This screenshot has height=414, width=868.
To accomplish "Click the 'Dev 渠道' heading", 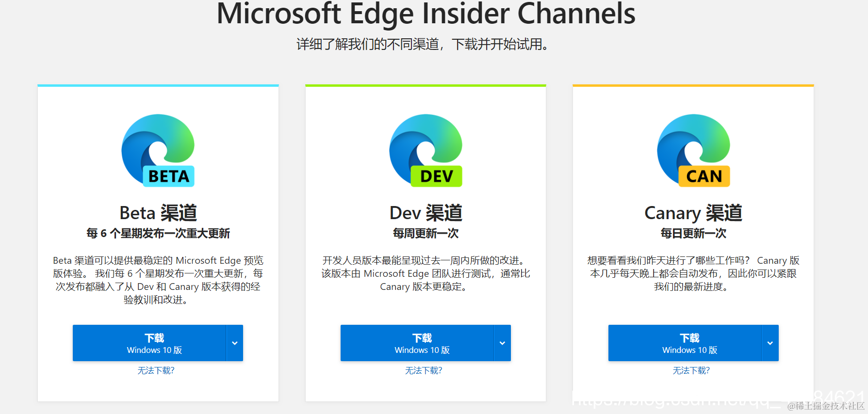I will pos(426,213).
